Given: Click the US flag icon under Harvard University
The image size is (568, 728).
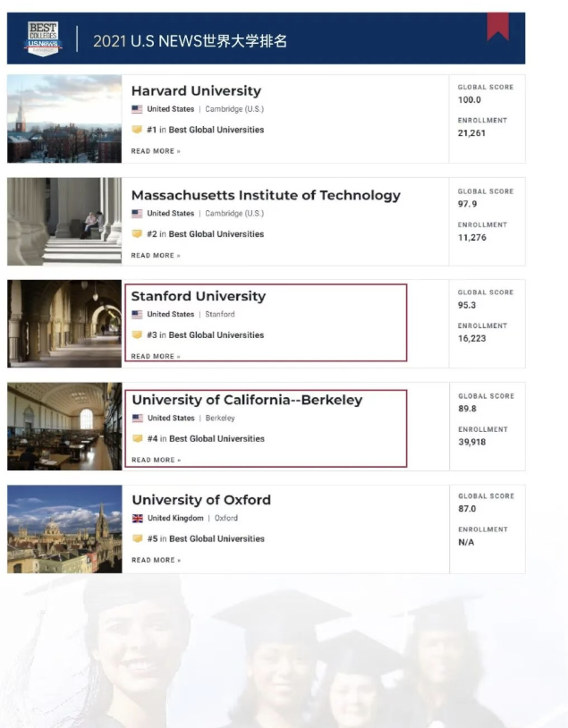Looking at the screenshot, I should point(137,109).
